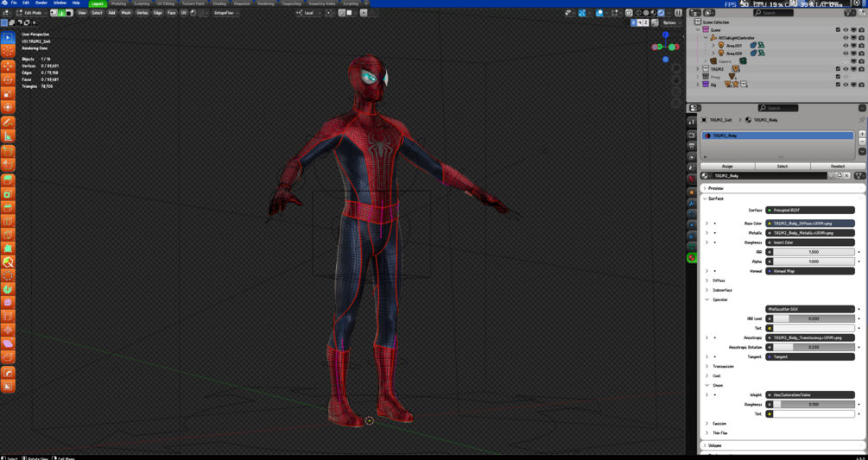Toggle Rig collection exclude checkbox
868x460 pixels.
pyautogui.click(x=838, y=85)
